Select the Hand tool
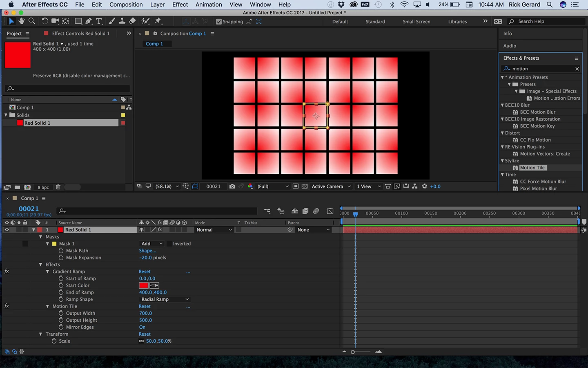588x368 pixels. click(21, 21)
